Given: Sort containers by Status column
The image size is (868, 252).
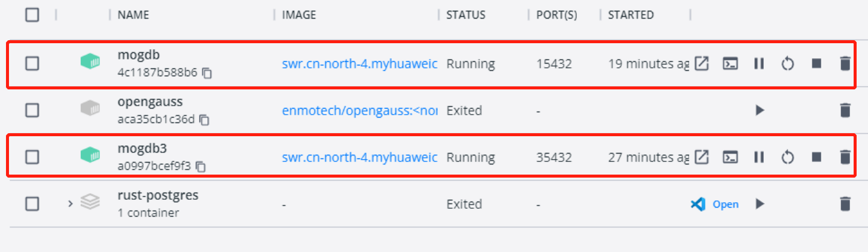Looking at the screenshot, I should pyautogui.click(x=465, y=15).
